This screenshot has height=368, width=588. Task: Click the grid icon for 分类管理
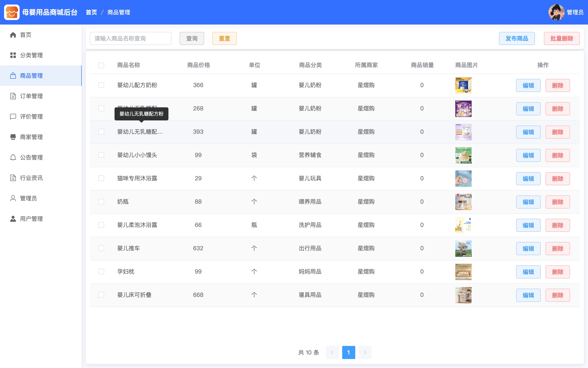coord(13,55)
